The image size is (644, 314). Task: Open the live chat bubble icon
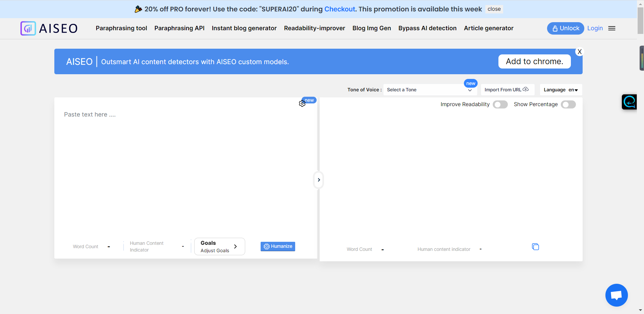coord(616,295)
